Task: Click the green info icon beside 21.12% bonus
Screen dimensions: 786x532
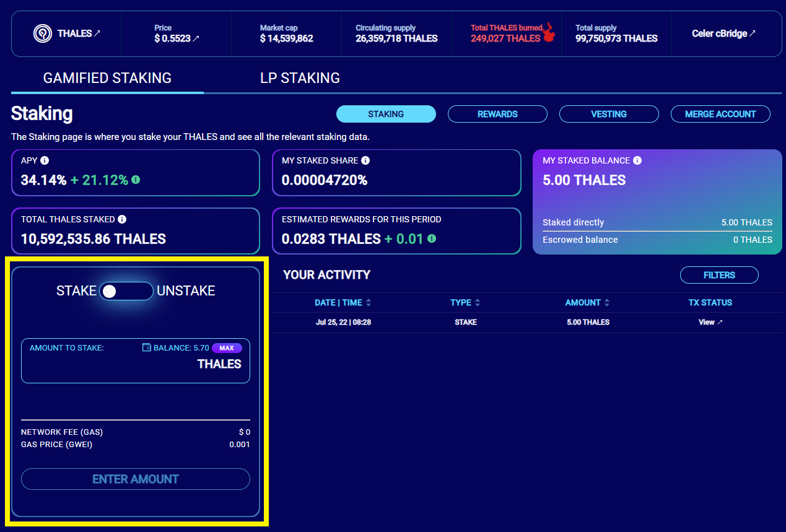Action: pos(136,180)
